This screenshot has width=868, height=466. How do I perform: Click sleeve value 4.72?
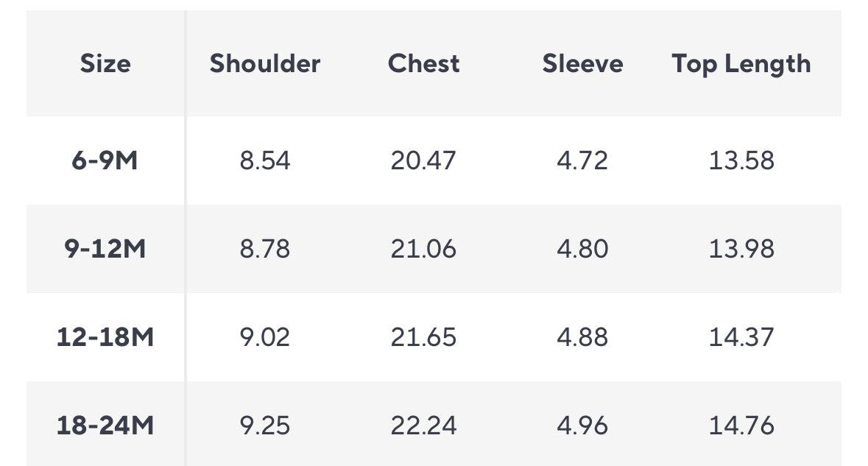pyautogui.click(x=582, y=160)
